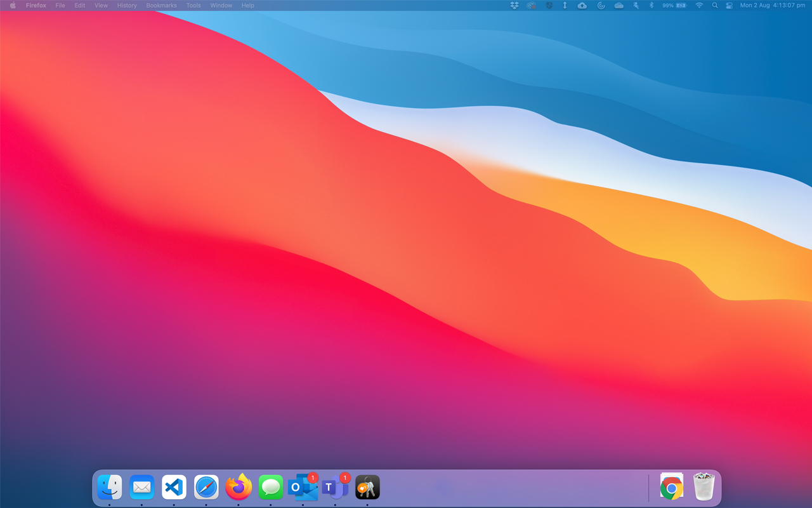Open the OneDrive cloud status icon
The width and height of the screenshot is (812, 508).
619,5
